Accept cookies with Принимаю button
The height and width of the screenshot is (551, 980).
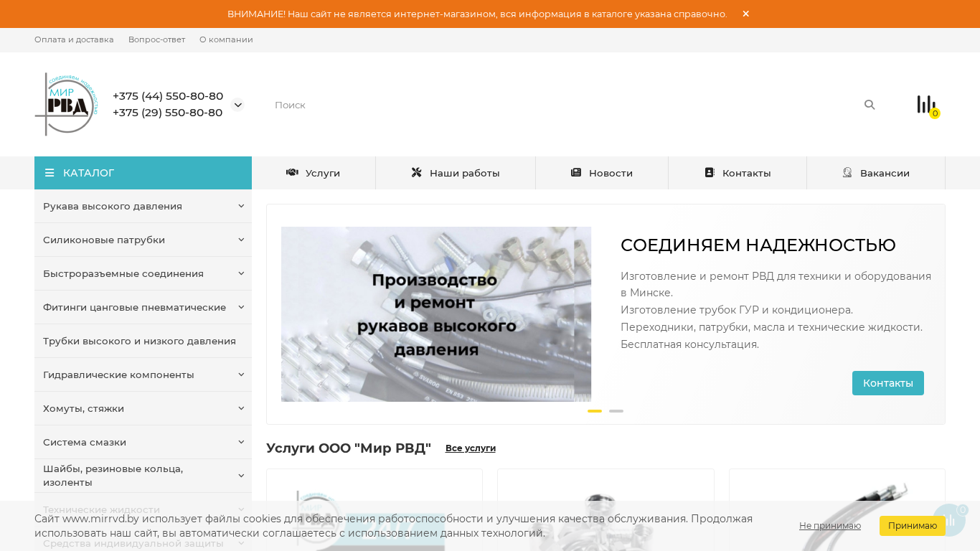[x=913, y=526]
